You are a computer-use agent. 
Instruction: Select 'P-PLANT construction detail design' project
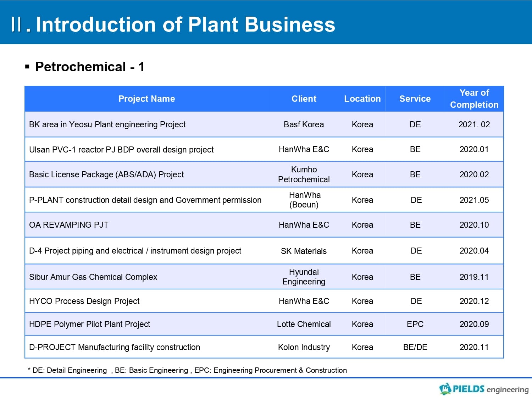pos(145,200)
